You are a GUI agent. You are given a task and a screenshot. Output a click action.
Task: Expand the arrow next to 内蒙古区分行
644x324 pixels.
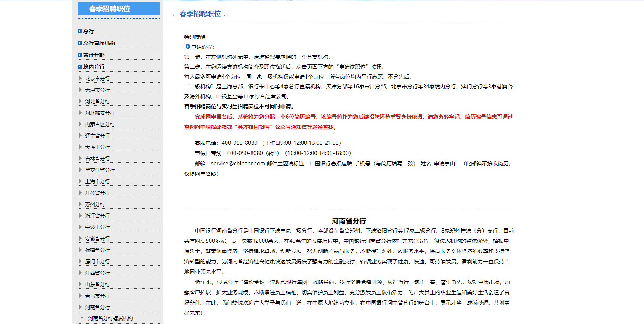pos(80,124)
